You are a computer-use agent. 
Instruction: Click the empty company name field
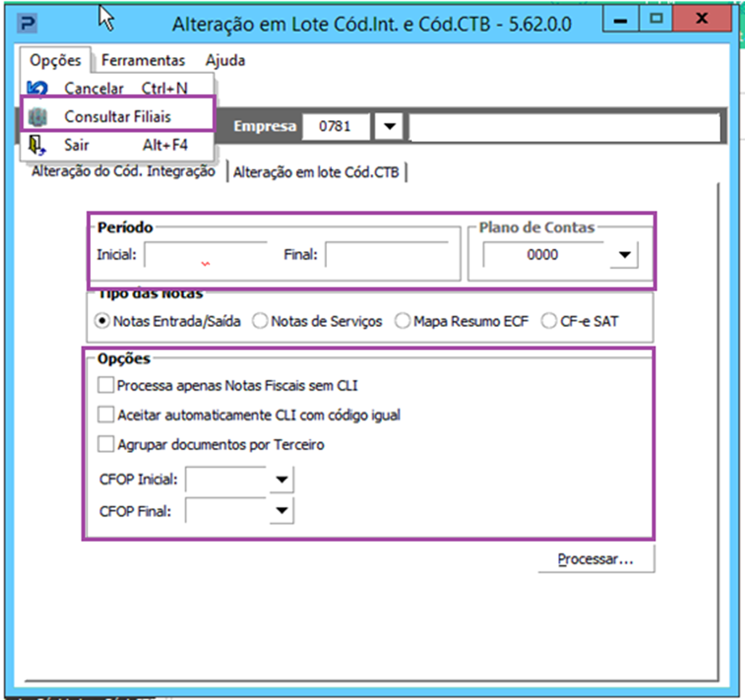pos(564,127)
